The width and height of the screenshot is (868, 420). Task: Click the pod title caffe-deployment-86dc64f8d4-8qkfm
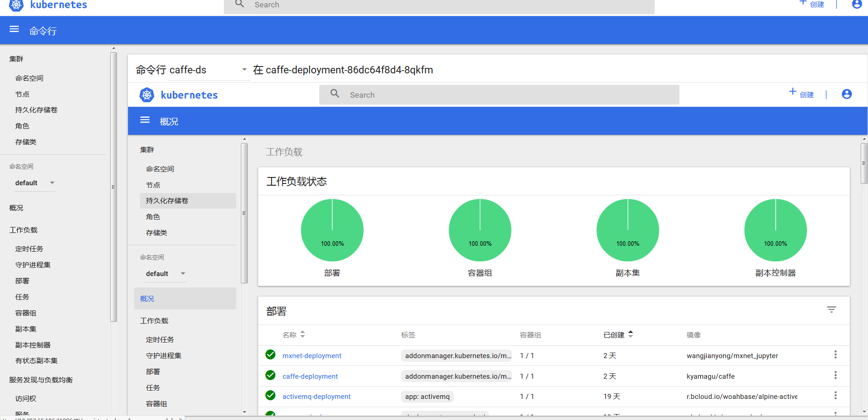pyautogui.click(x=349, y=70)
